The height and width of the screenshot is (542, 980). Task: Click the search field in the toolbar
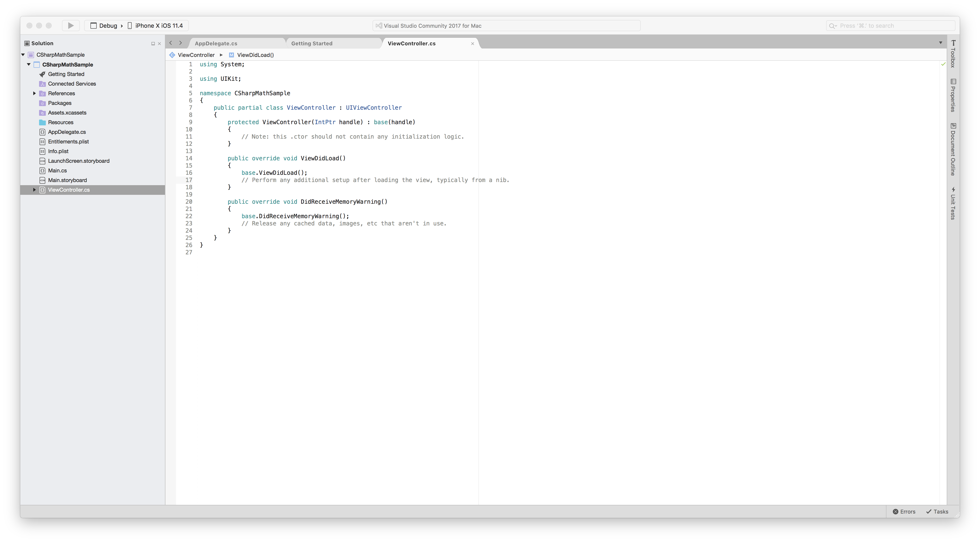[x=890, y=25]
